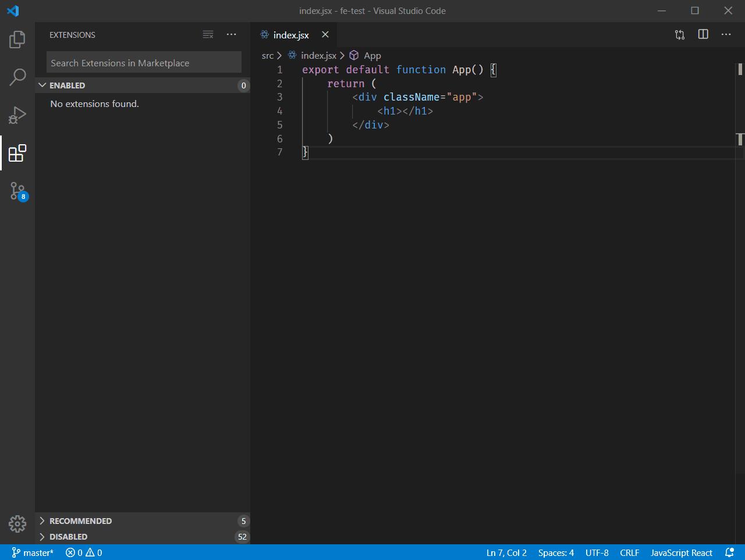Screen dimensions: 745x560
Task: Open the Open Changes compare icon
Action: pyautogui.click(x=679, y=34)
